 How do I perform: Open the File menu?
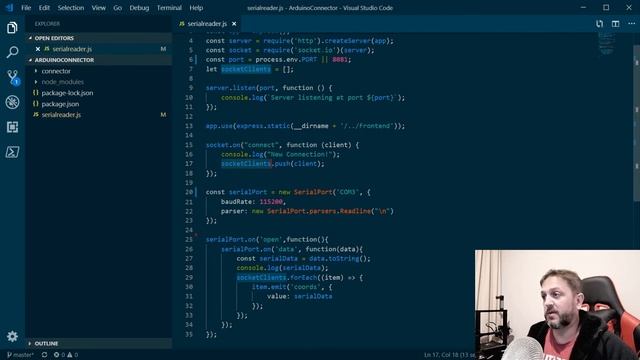[26, 8]
